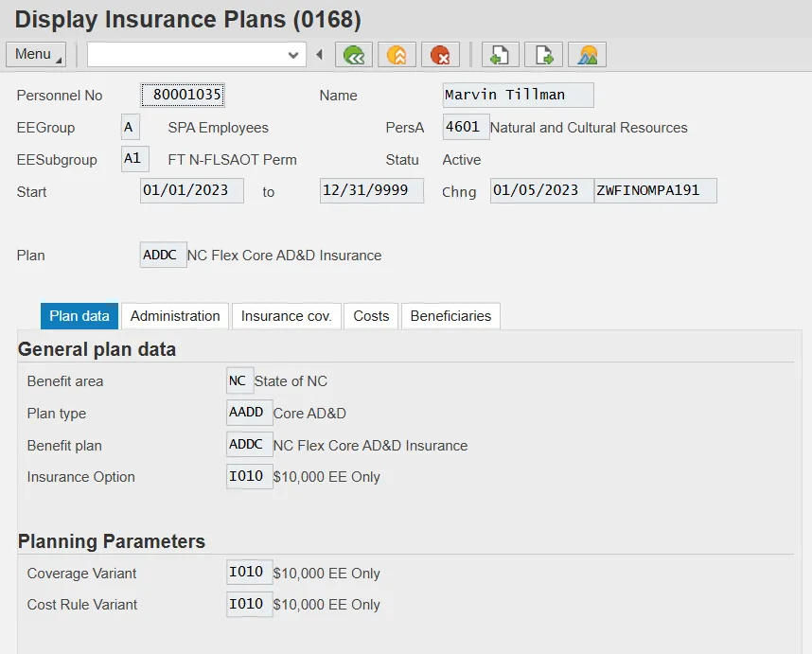
Task: Go to the previous record icon
Action: tap(501, 55)
